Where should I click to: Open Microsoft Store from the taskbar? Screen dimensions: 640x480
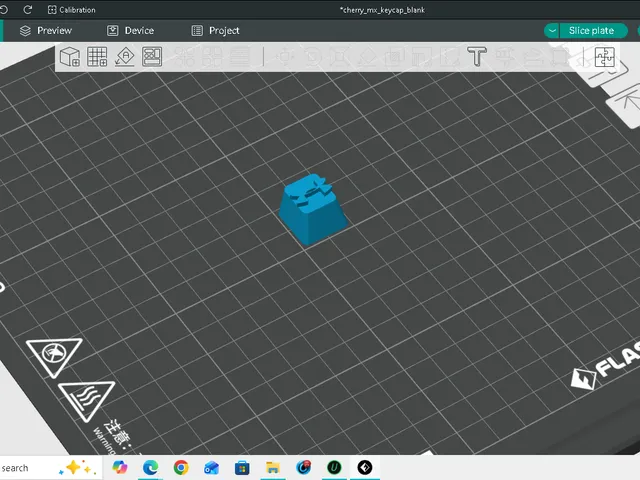tap(242, 467)
